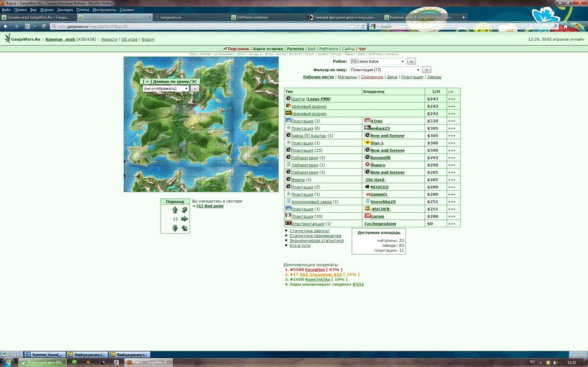Move south with the down arrow
This screenshot has height=367, width=588.
tap(175, 228)
